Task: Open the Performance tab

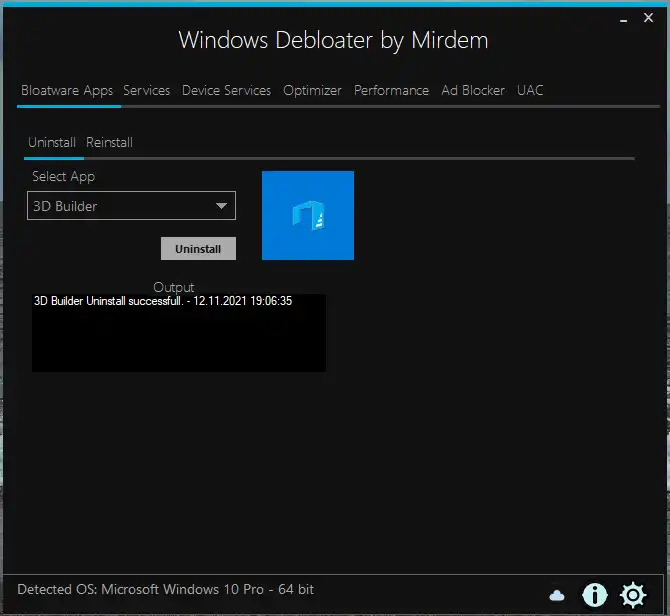Action: pos(391,91)
